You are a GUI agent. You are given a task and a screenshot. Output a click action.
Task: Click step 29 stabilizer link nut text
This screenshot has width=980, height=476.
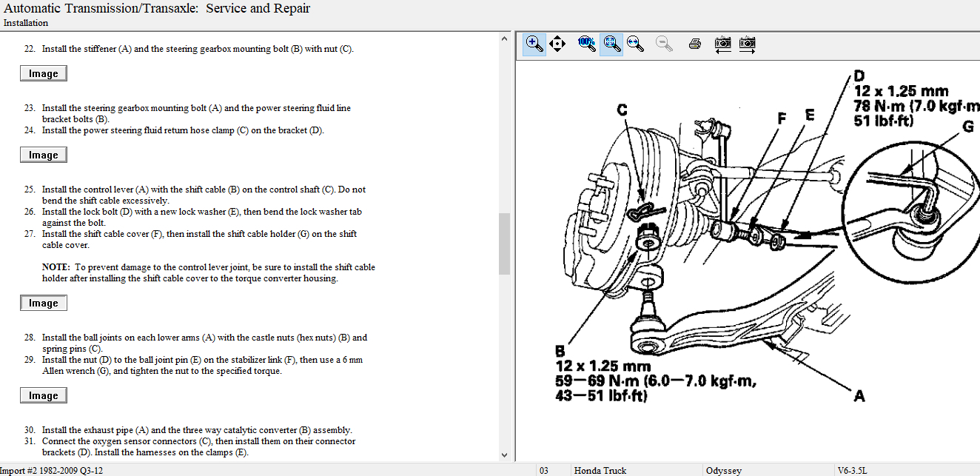point(202,365)
